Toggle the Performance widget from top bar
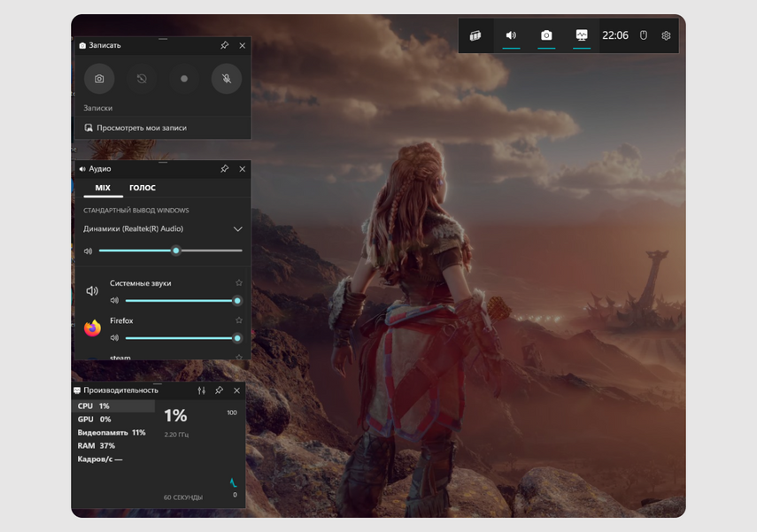Image resolution: width=757 pixels, height=532 pixels. (582, 35)
